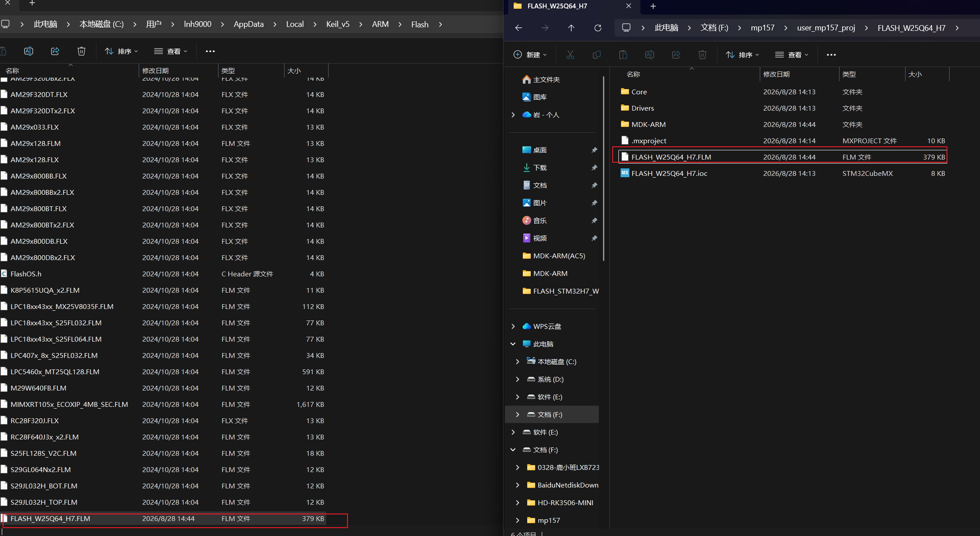Open a new tab in the left window
This screenshot has width=980, height=536.
[32, 3]
